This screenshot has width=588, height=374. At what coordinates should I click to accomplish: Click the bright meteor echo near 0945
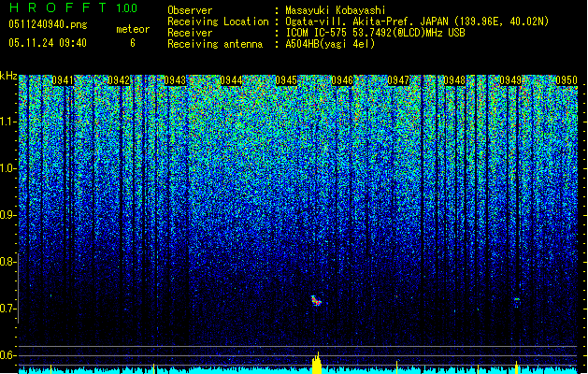(316, 300)
